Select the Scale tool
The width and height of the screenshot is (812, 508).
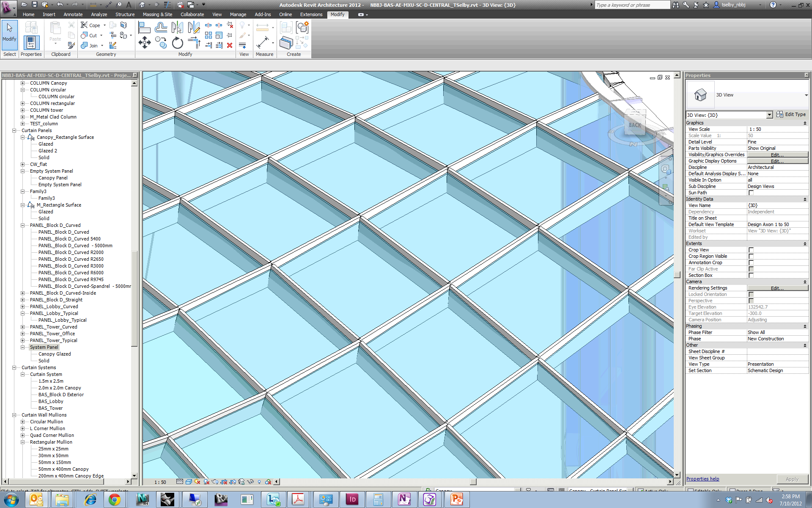219,35
